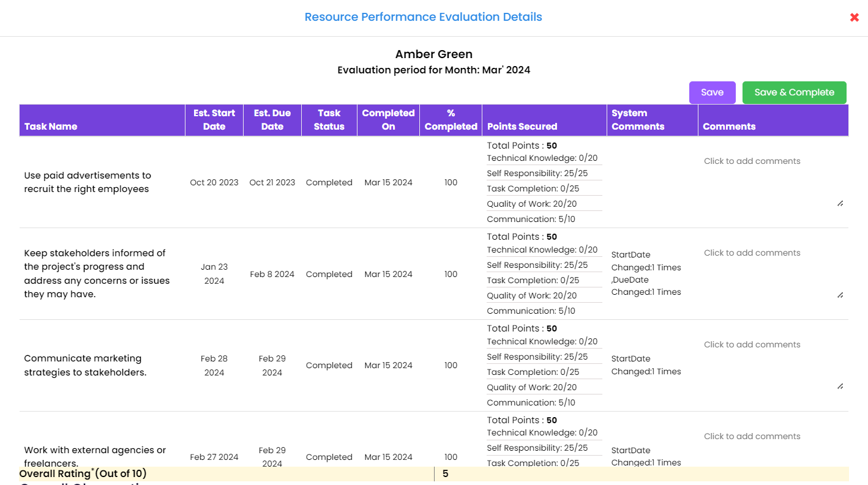Grab resize handle of marketing strategies comment box
Screen dimensions: 868x485
point(840,387)
